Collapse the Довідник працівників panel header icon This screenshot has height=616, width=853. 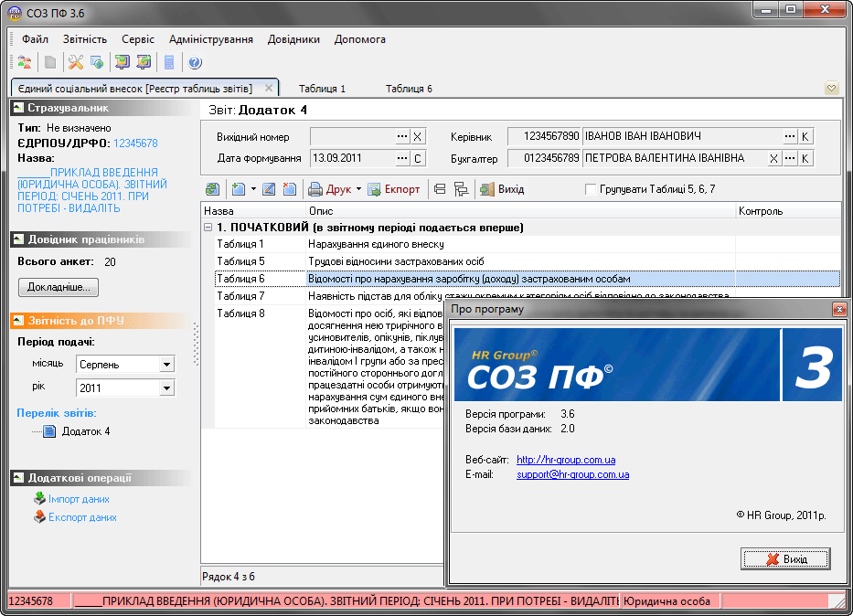[x=18, y=239]
